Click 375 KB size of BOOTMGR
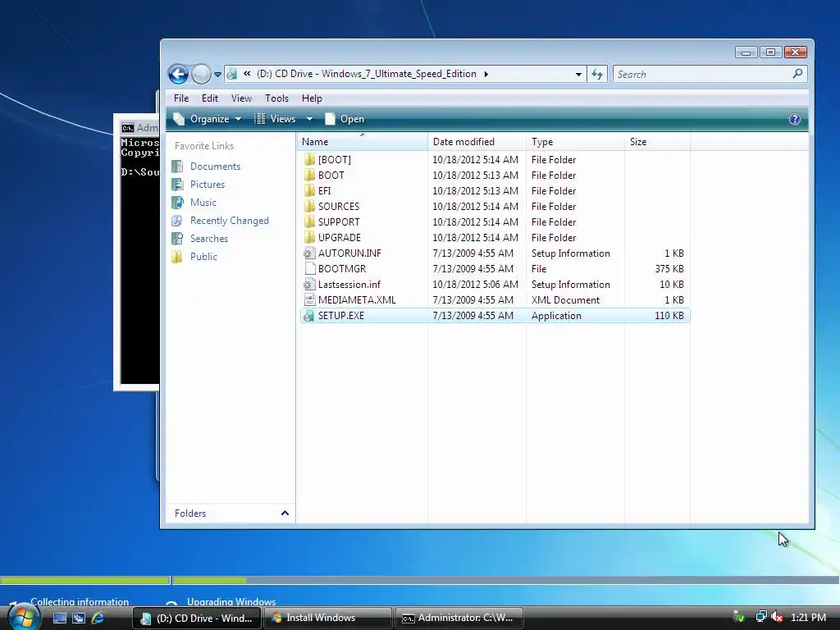Viewport: 840px width, 630px height. [669, 269]
